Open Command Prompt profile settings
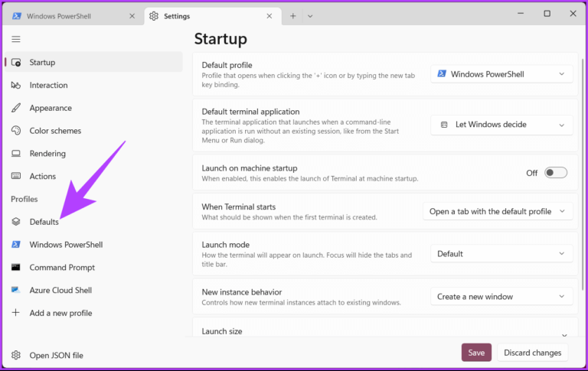Screen dimensions: 588x371 click(x=93, y=268)
